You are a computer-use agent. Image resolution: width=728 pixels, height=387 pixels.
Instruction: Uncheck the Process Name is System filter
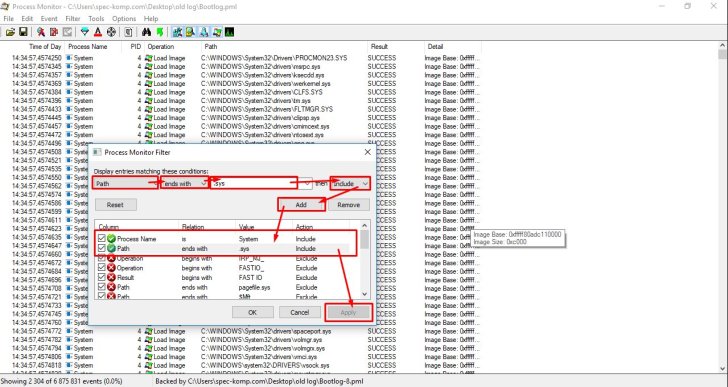click(102, 239)
